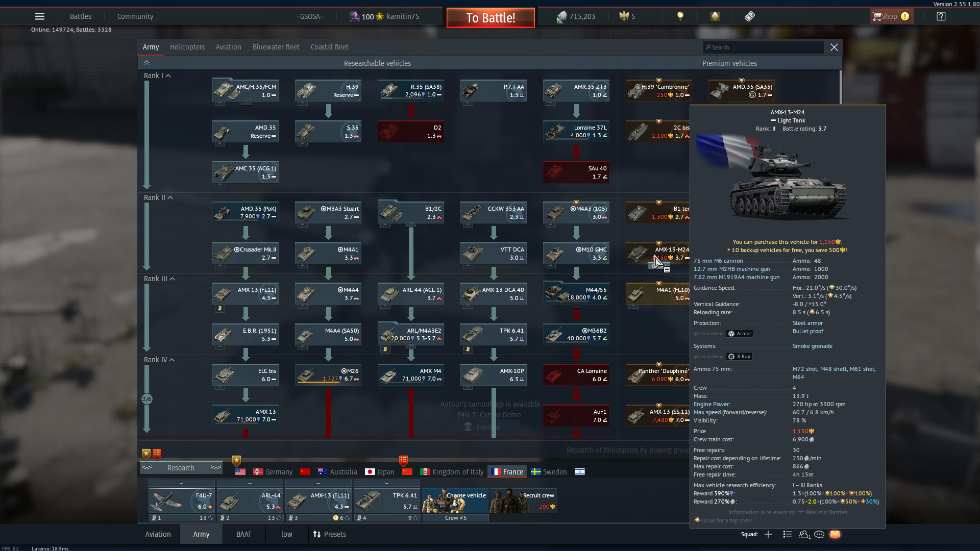Click the light bulb hints icon
980x551 pixels.
click(680, 16)
